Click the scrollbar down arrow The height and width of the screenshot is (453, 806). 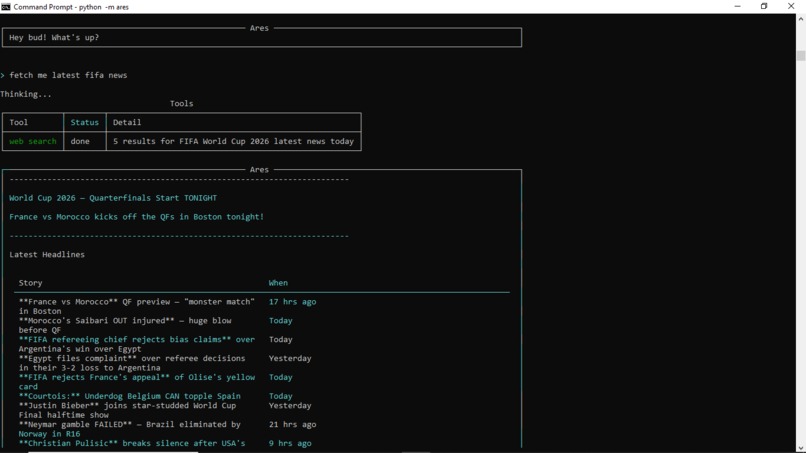pyautogui.click(x=801, y=448)
